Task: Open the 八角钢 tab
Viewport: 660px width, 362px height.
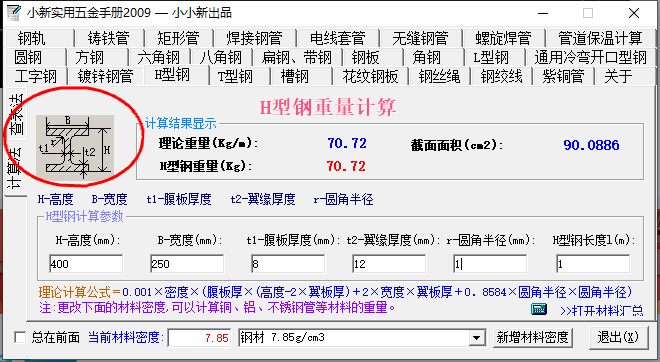Action: point(221,57)
